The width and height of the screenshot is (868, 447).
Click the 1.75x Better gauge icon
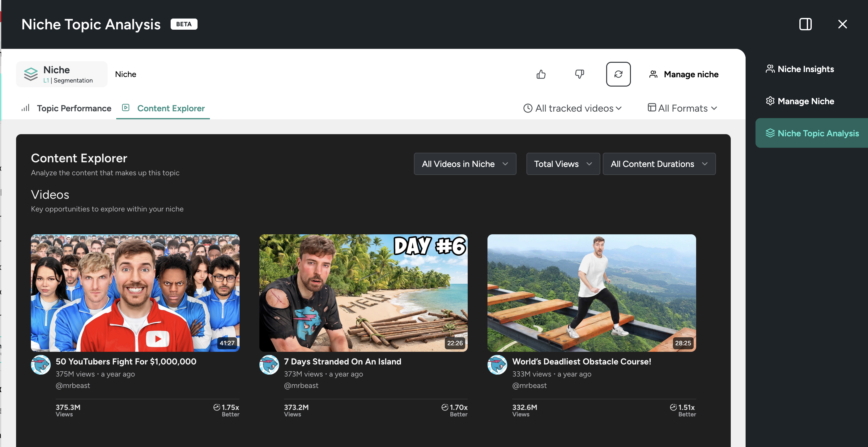(216, 407)
